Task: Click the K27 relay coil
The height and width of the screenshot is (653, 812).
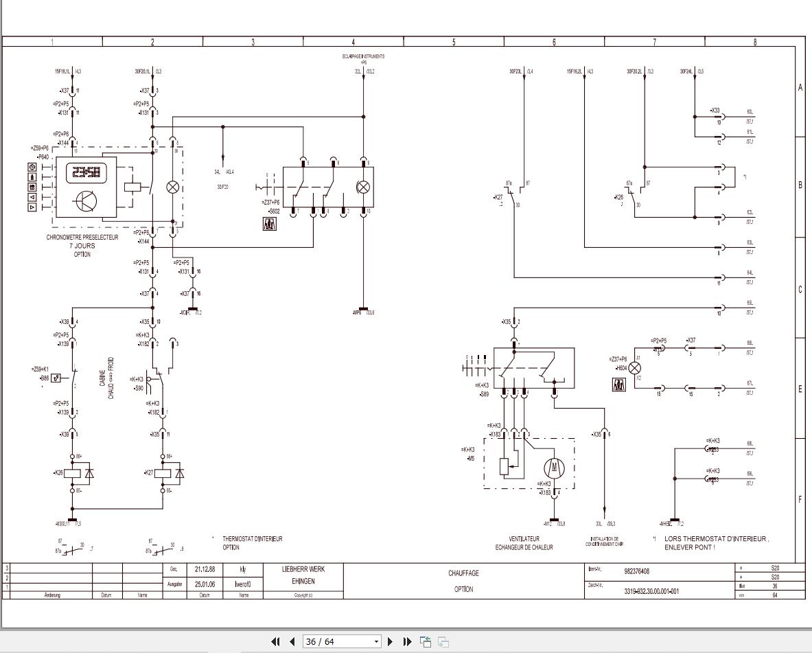Action: click(163, 473)
